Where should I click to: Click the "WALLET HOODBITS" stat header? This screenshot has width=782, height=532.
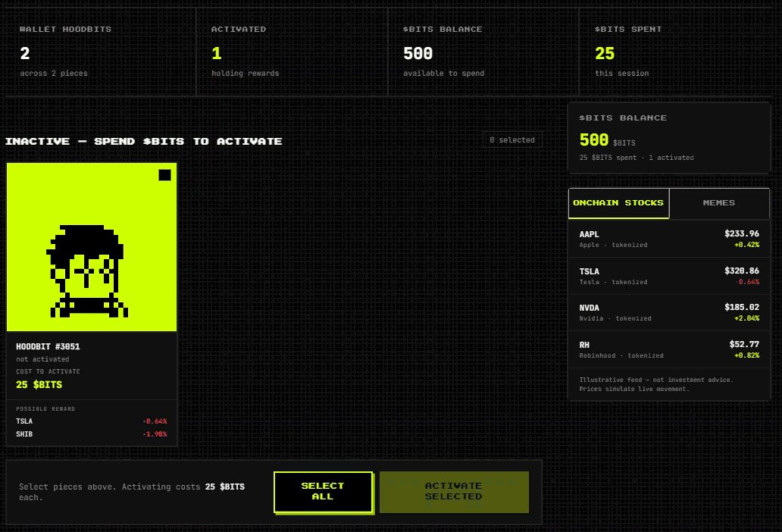(65, 30)
